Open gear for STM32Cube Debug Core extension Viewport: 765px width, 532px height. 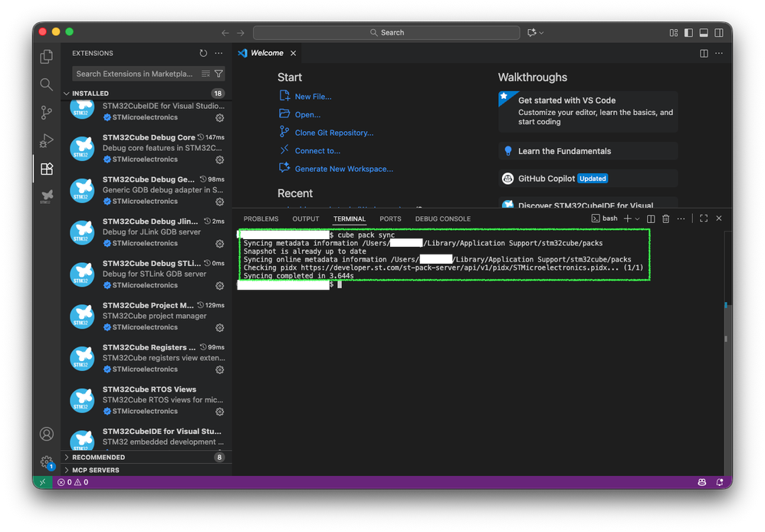click(x=220, y=159)
